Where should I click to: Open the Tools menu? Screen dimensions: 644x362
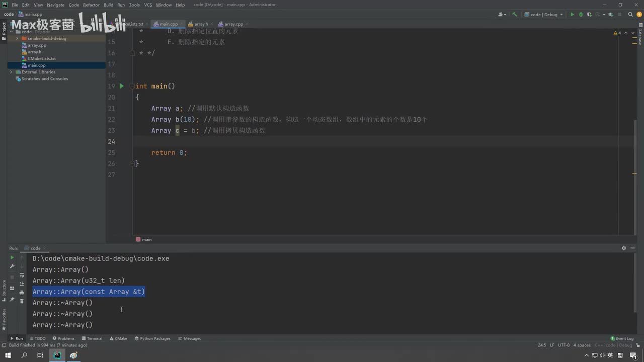click(x=134, y=5)
